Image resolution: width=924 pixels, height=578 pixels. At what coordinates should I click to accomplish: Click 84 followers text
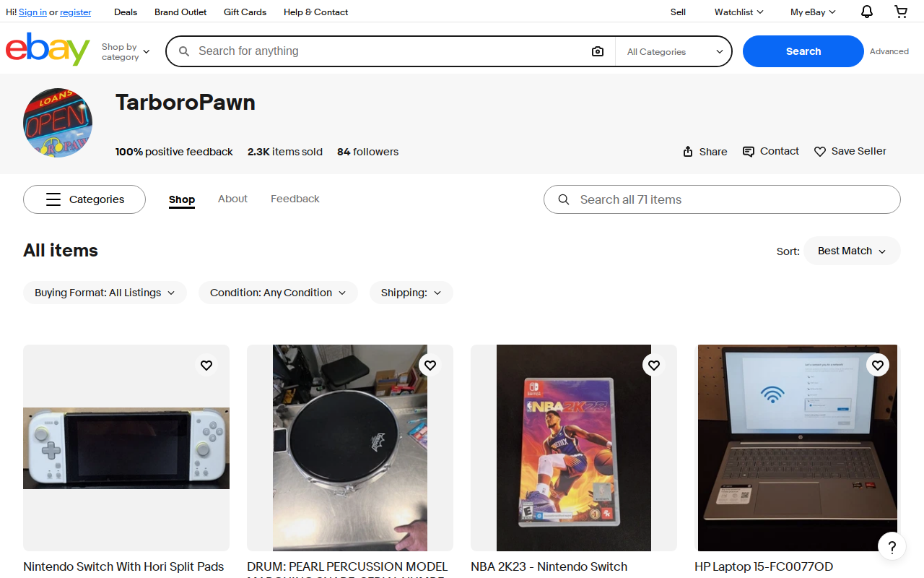pyautogui.click(x=368, y=152)
